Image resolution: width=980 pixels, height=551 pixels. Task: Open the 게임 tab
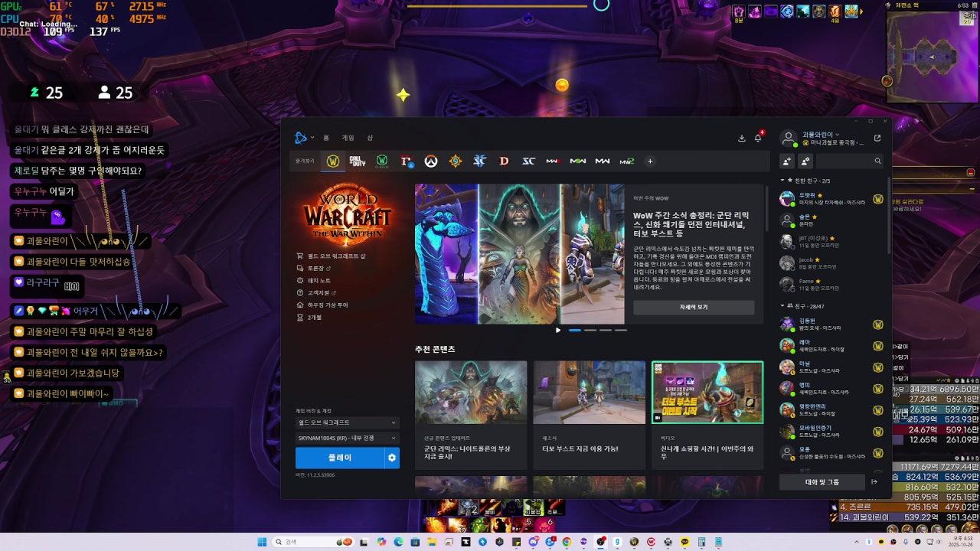click(x=348, y=138)
